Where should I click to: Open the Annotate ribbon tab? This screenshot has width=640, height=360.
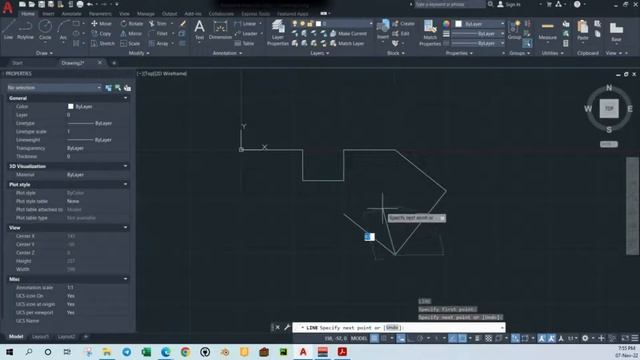[71, 13]
